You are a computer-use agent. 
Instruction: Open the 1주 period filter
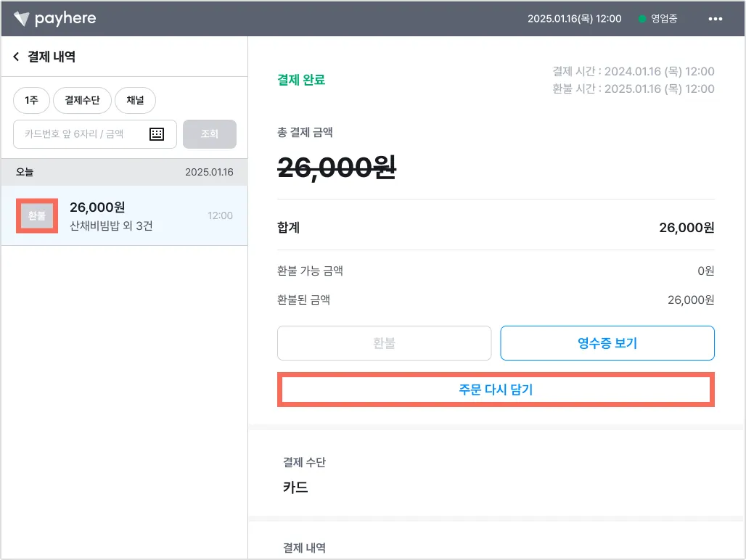coord(31,101)
